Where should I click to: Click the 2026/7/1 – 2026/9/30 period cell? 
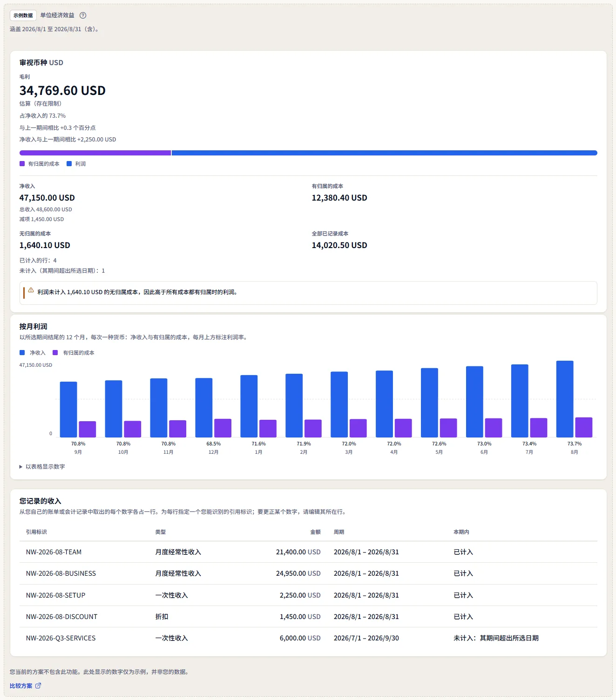pos(366,638)
